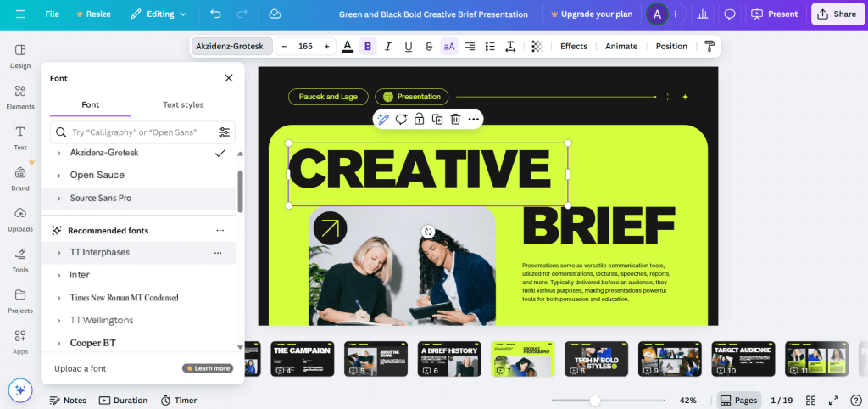The image size is (868, 409).
Task: Open the main hamburger menu
Action: point(20,14)
